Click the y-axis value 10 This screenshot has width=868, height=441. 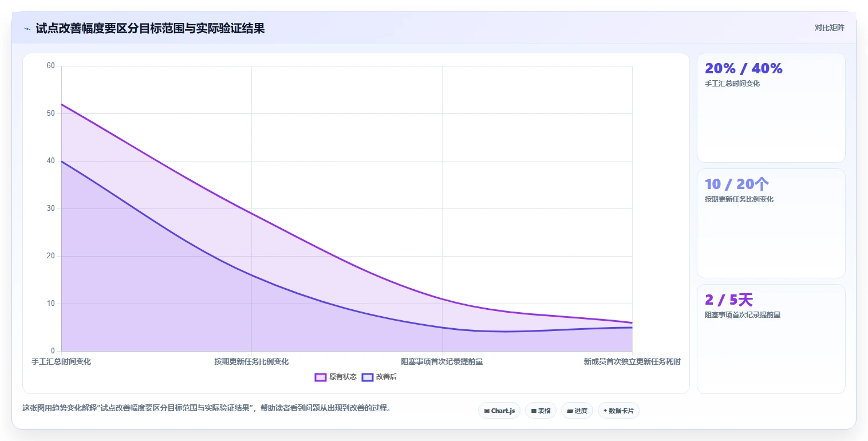50,304
